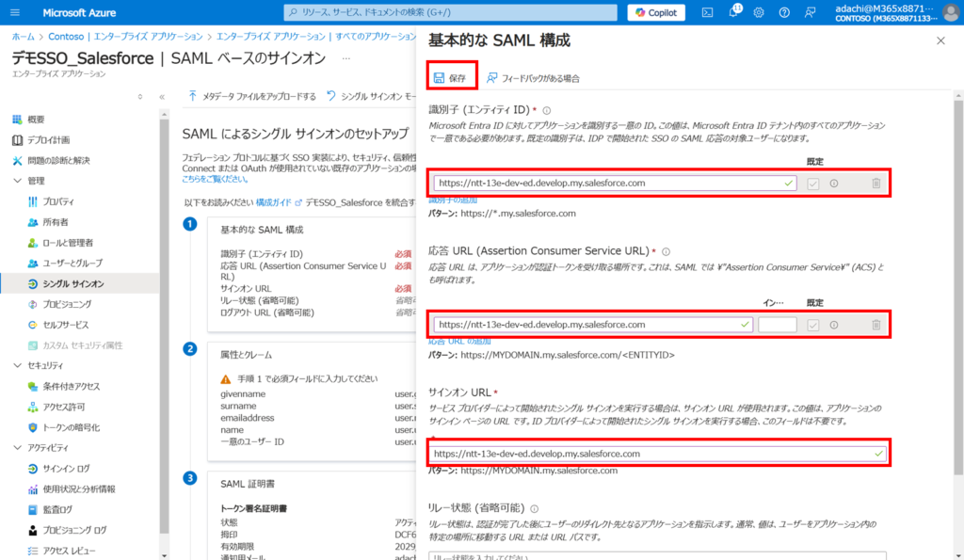964x560 pixels.
Task: Click the Save (保存) button
Action: (450, 78)
